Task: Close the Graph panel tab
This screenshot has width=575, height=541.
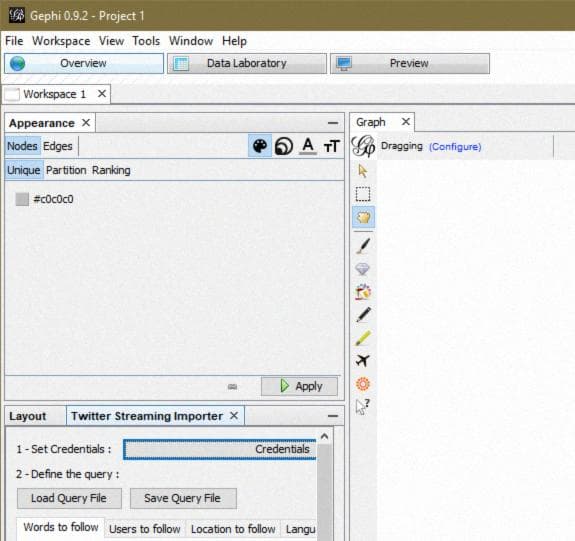Action: (406, 121)
